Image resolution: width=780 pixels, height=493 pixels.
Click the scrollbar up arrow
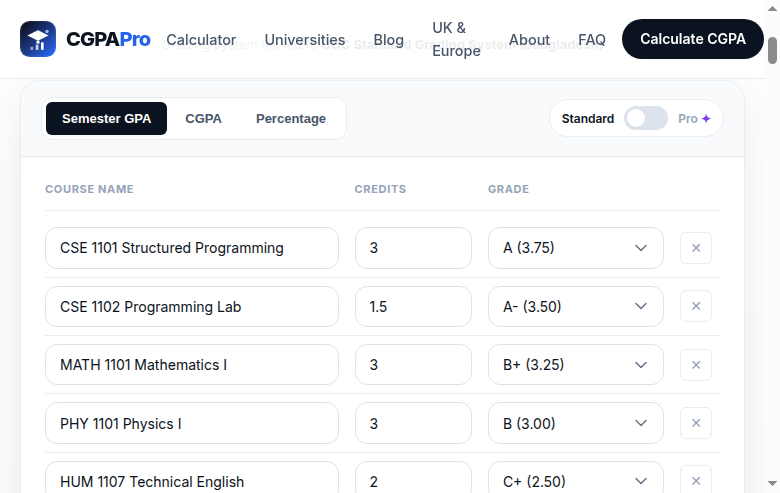(x=773, y=8)
